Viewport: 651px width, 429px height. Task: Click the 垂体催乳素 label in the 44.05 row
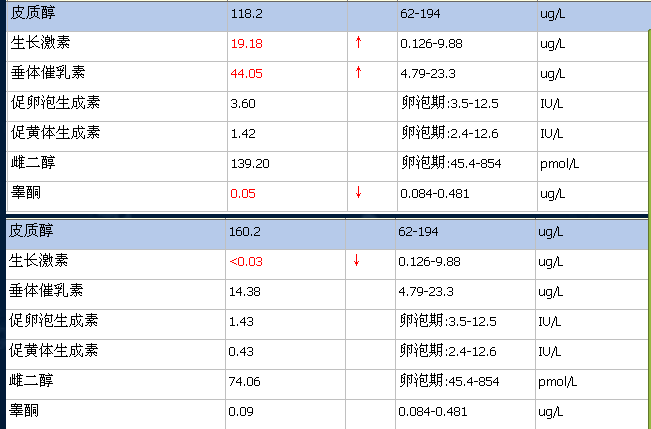(46, 73)
